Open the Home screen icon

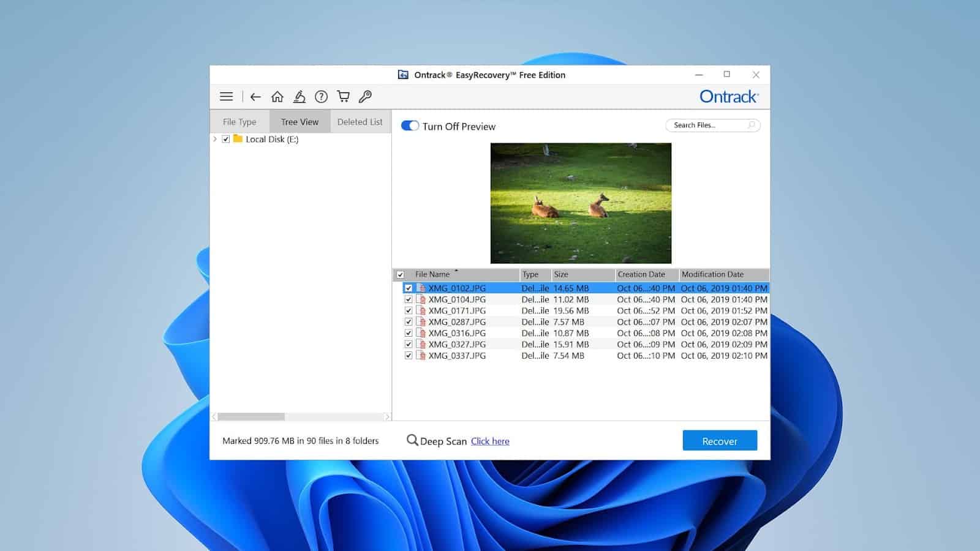pyautogui.click(x=277, y=97)
